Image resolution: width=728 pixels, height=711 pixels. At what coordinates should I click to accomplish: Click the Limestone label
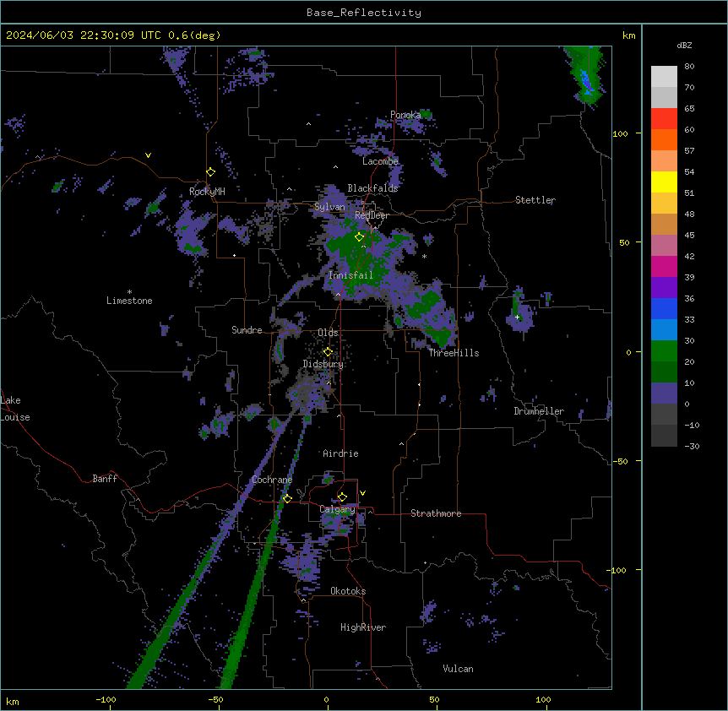coord(129,301)
